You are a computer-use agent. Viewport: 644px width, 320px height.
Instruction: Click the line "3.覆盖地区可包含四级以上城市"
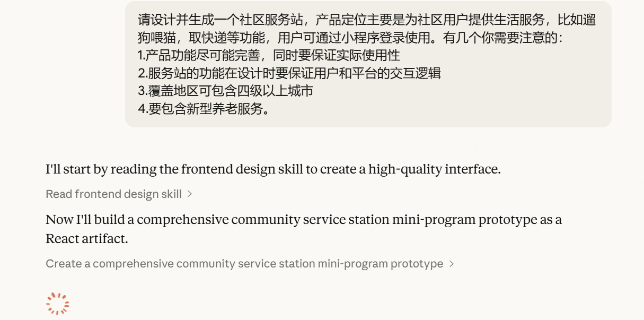point(225,91)
